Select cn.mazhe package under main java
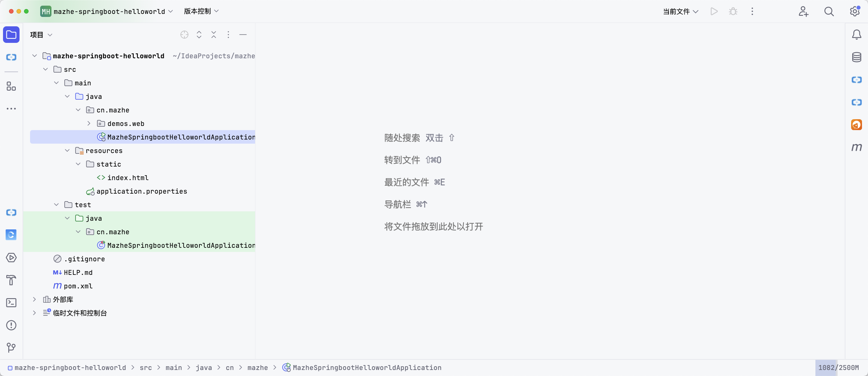Screen dimensions: 868x376 click(113, 110)
